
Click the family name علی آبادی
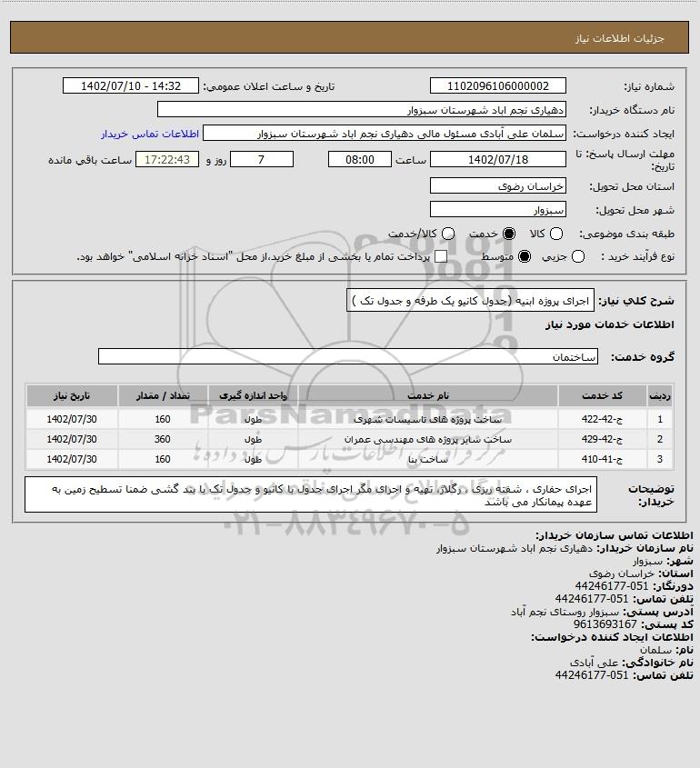[595, 663]
